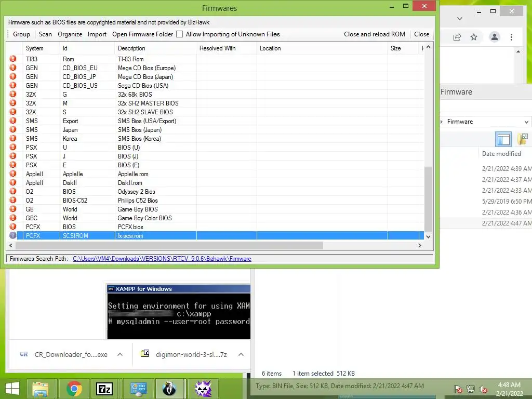Click the firmware list horizontal scrollbar thumb
532x399 pixels.
(x=169, y=245)
